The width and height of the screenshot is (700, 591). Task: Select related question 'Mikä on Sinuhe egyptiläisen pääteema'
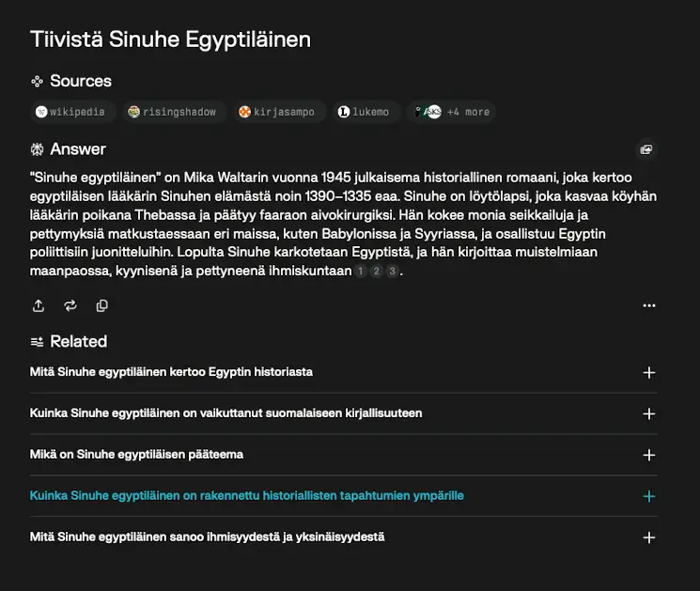coord(136,455)
